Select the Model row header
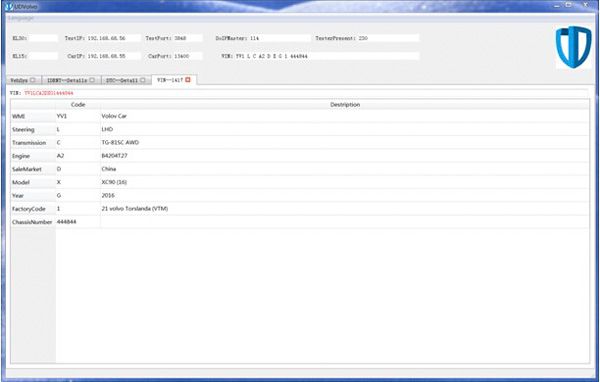The image size is (600, 382). pos(33,182)
